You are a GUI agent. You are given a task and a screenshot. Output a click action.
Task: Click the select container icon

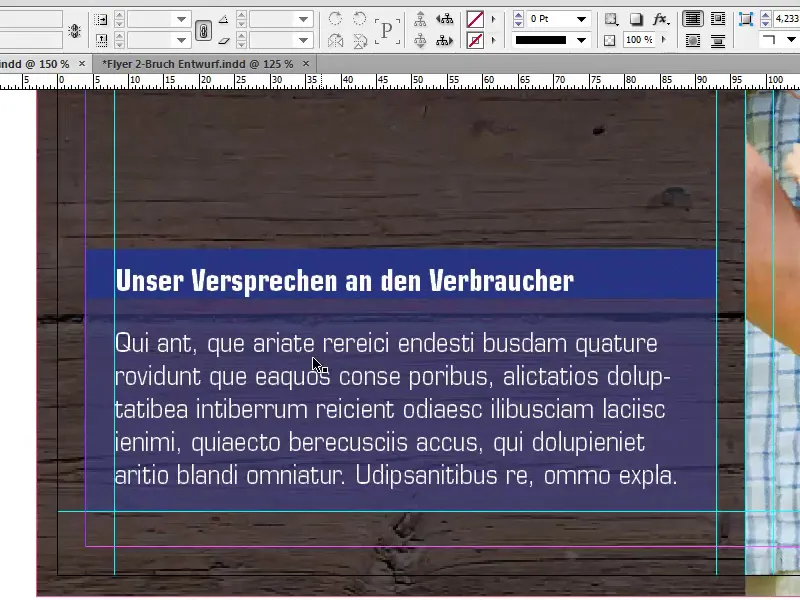420,19
